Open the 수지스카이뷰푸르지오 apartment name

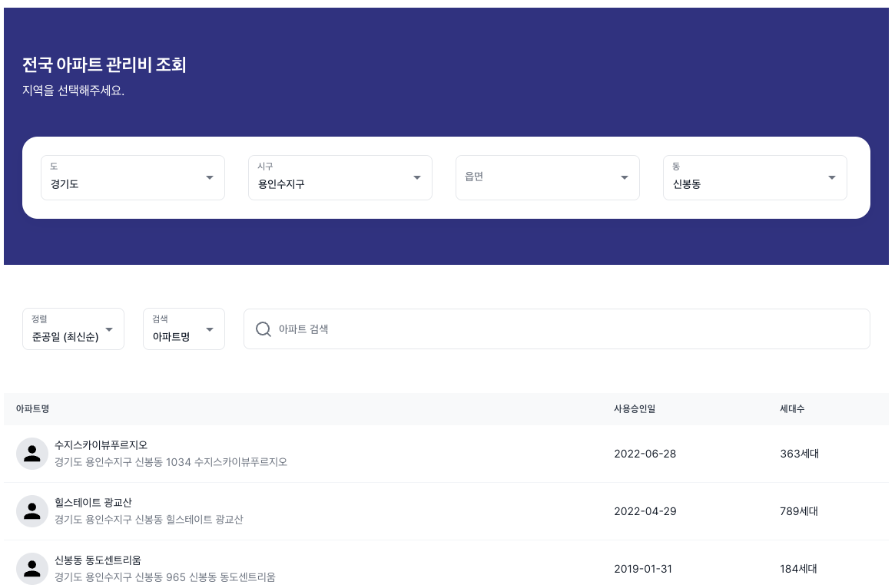[101, 445]
